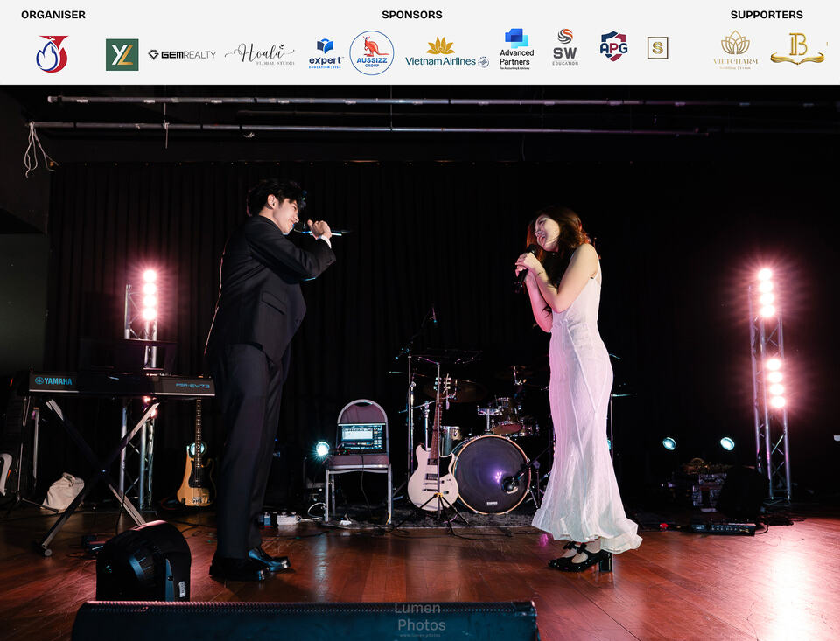Open the gold B supporter logo

(797, 49)
